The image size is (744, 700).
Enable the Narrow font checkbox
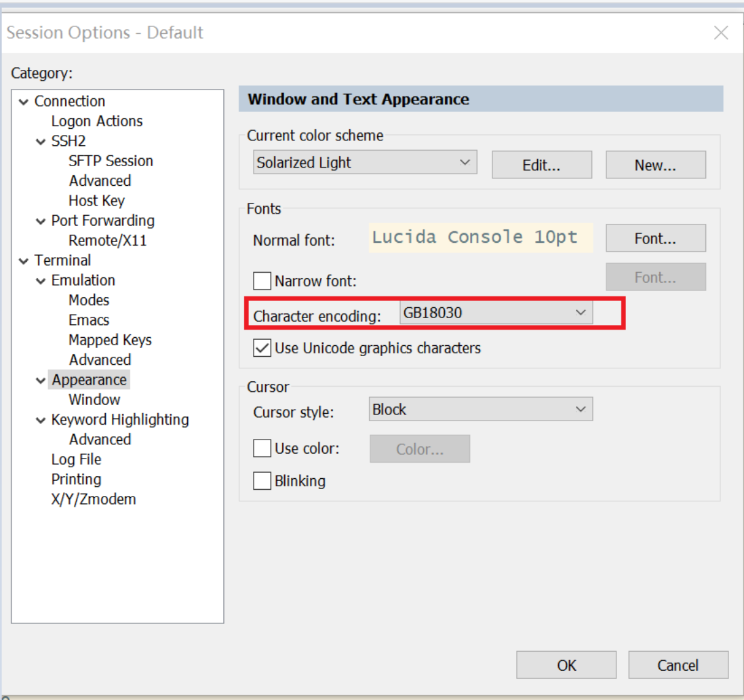(262, 281)
